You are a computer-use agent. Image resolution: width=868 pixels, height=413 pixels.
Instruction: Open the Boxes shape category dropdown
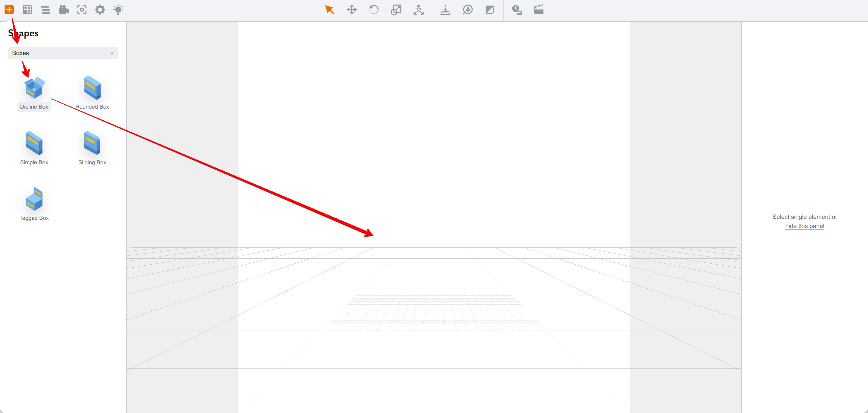(x=63, y=53)
